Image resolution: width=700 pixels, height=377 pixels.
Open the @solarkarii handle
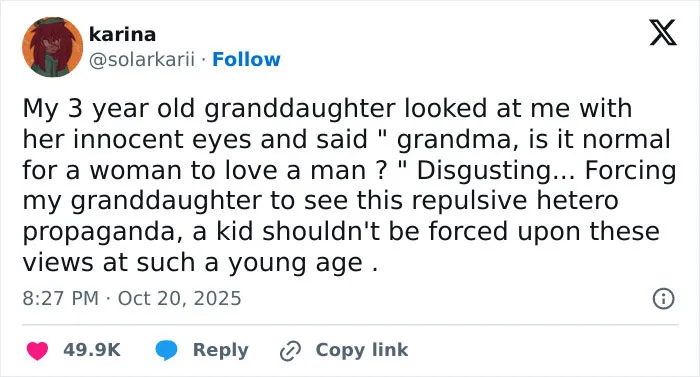(142, 59)
